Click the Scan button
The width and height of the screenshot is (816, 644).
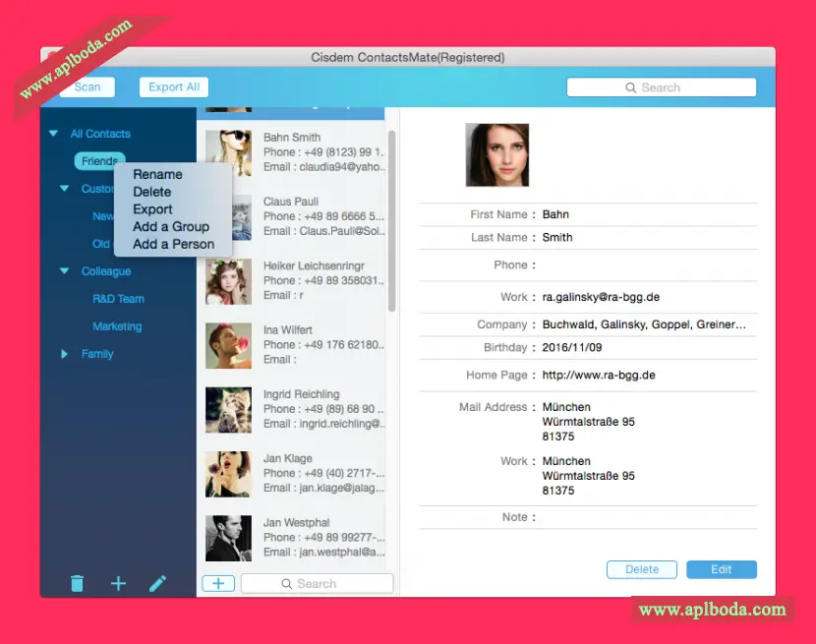coord(87,87)
